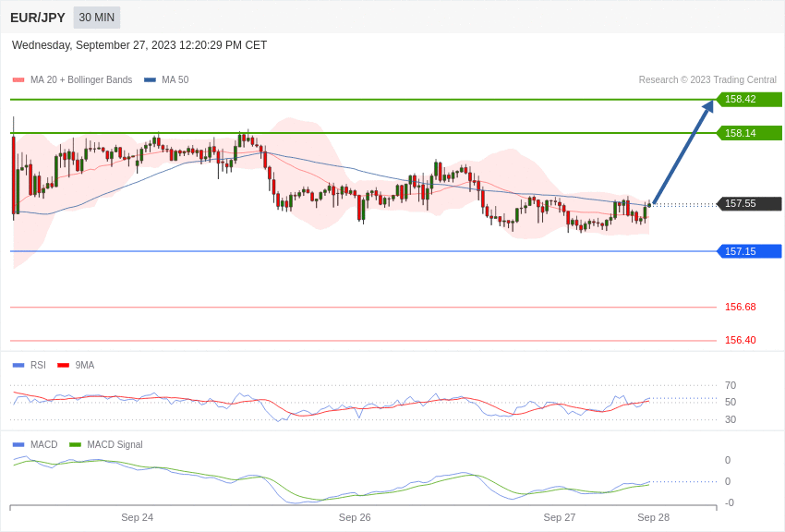This screenshot has height=532, width=785.
Task: Click the 158.14 resistance price tag
Action: point(749,133)
